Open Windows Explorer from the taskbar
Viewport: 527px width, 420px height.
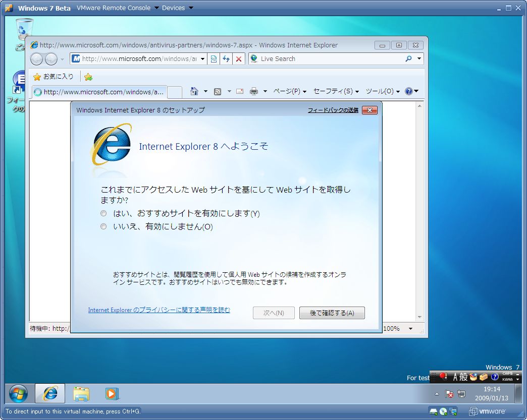[x=81, y=393]
